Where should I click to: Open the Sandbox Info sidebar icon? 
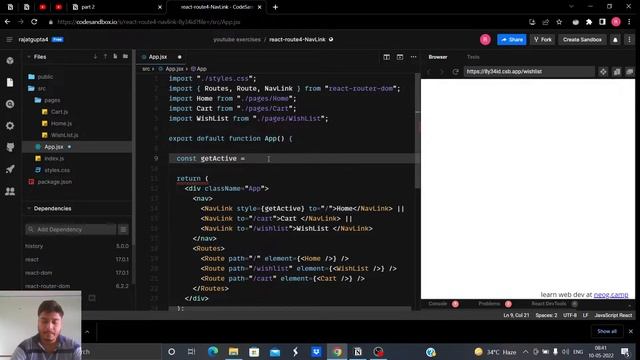point(10,60)
